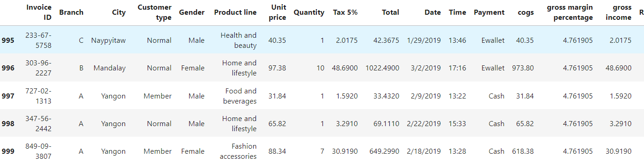Click the Mandalay city cell
This screenshot has width=644, height=168.
109,68
